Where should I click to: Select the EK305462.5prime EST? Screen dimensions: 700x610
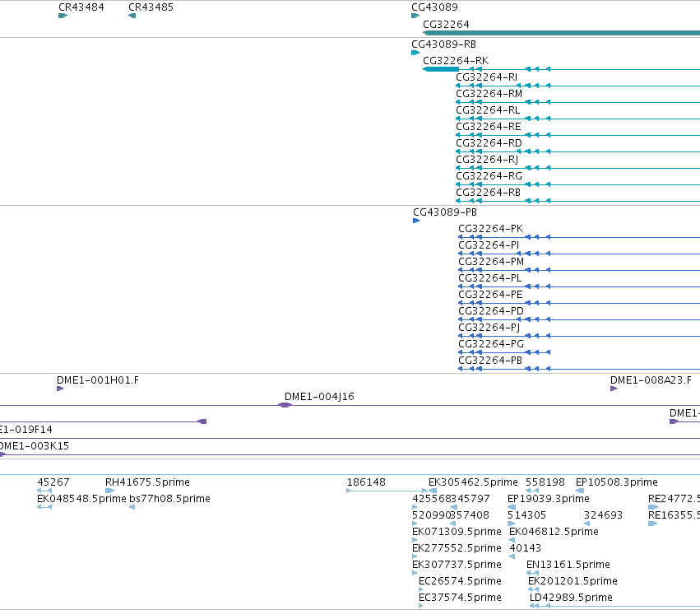pyautogui.click(x=433, y=491)
